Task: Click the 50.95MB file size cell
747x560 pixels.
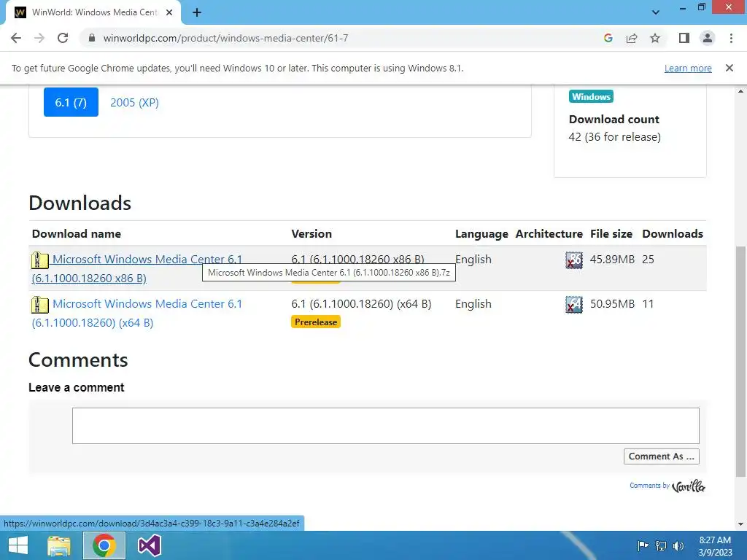Action: (612, 304)
